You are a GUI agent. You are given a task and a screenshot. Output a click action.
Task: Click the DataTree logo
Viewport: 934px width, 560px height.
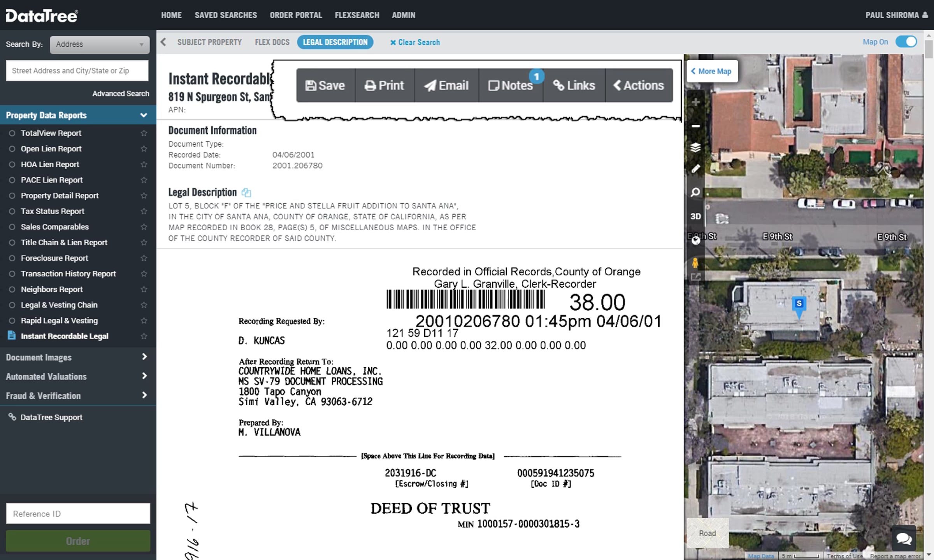coord(42,16)
